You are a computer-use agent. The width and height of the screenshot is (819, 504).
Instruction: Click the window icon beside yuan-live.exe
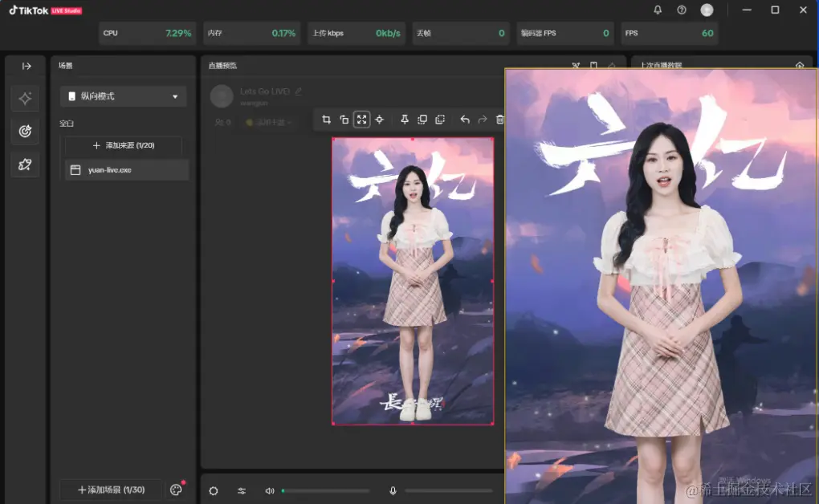coord(75,170)
